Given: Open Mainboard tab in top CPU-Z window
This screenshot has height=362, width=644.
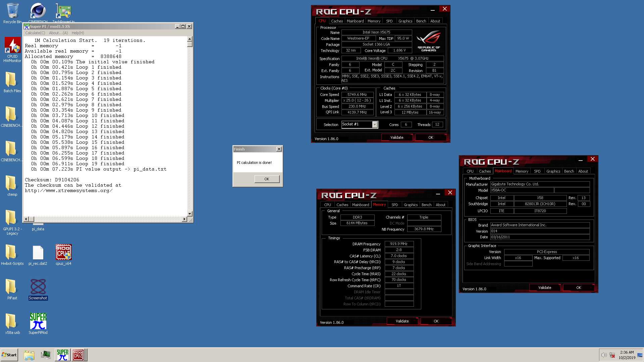Looking at the screenshot, I should [x=355, y=21].
